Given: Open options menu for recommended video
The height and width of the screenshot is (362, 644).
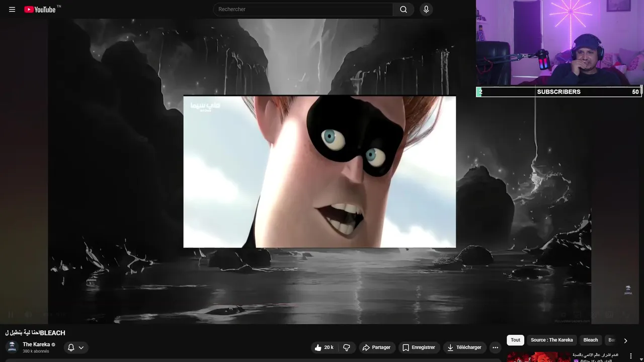Looking at the screenshot, I should [x=631, y=356].
